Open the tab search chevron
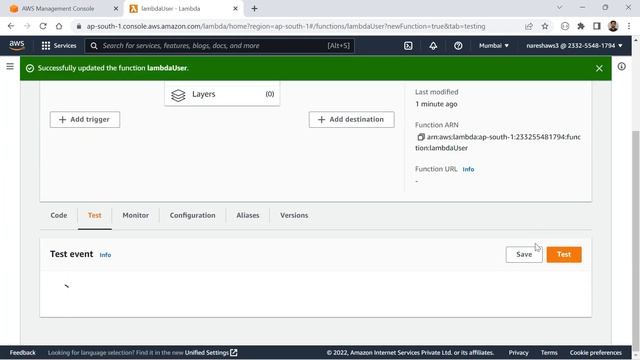The image size is (640, 360). [x=559, y=7]
